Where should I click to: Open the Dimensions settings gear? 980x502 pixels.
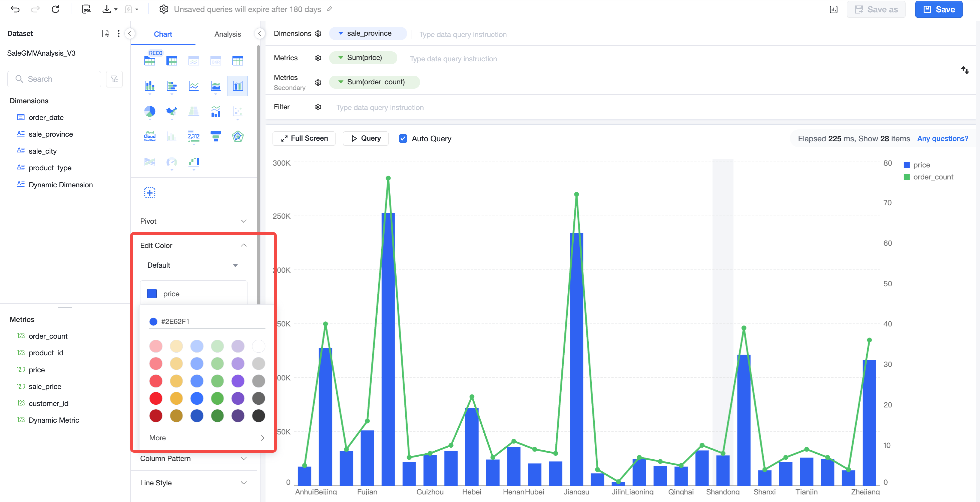318,33
